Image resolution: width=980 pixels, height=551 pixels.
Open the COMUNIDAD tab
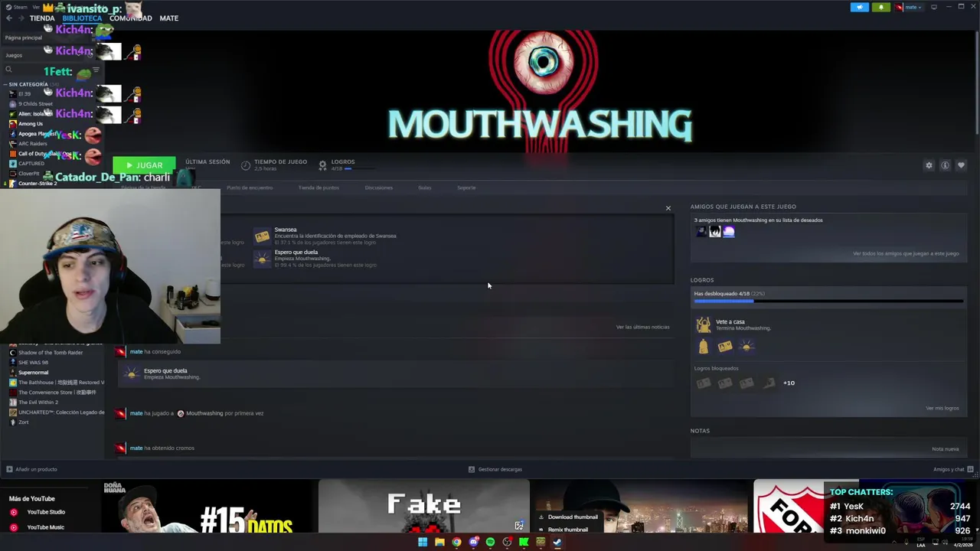pos(130,18)
